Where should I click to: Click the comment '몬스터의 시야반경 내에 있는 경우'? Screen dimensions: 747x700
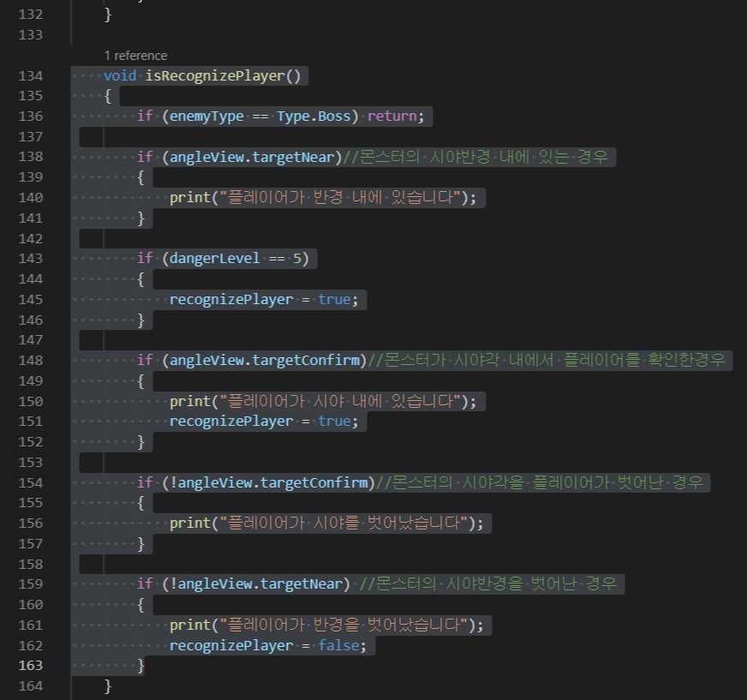(x=483, y=157)
